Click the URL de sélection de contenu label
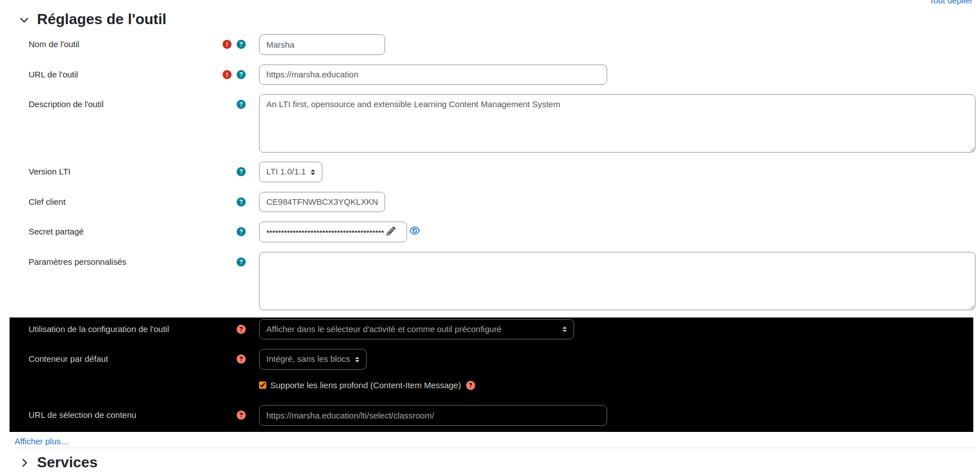980x474 pixels. [82, 415]
